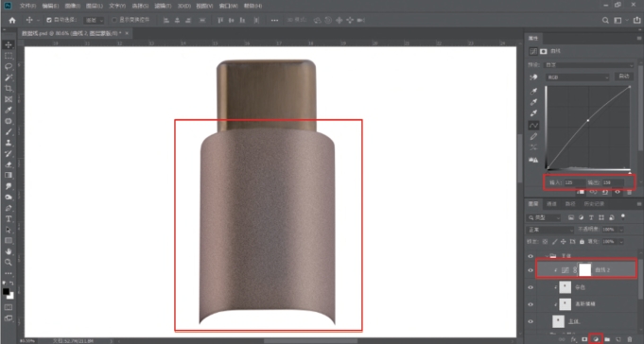Toggle the Auto-Select checkbox in options bar

(x=49, y=20)
